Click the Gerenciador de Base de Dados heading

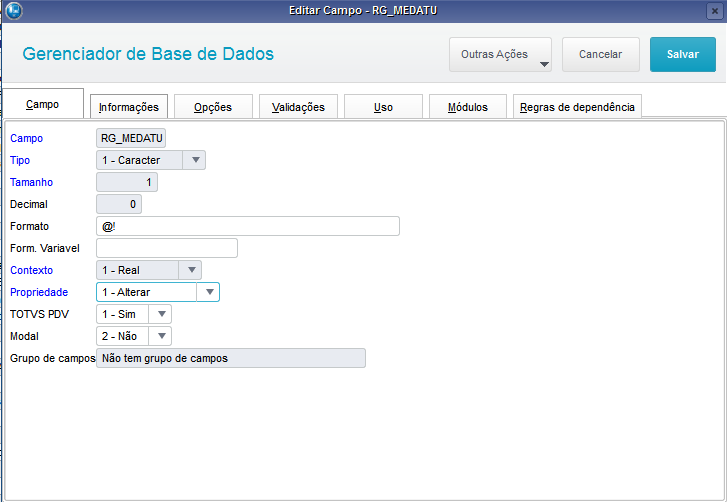pos(148,54)
